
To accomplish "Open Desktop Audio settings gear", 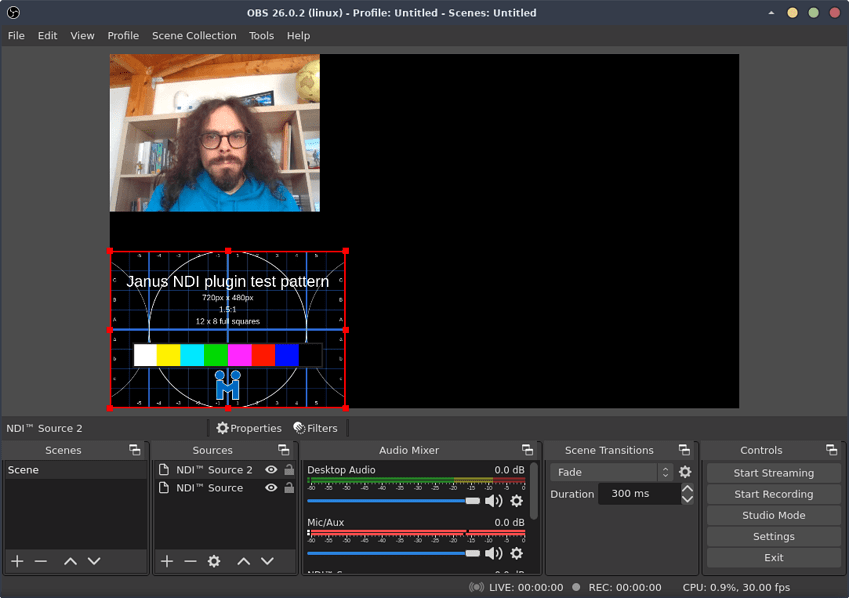I will click(517, 501).
